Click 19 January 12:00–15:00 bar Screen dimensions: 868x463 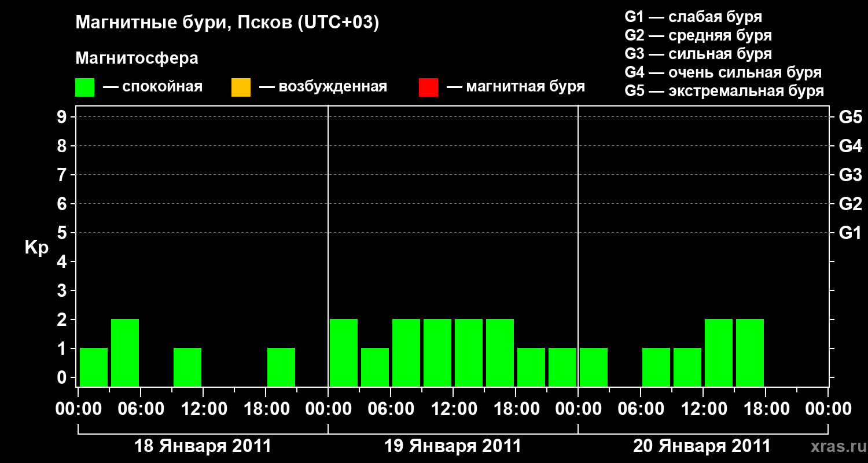469,352
